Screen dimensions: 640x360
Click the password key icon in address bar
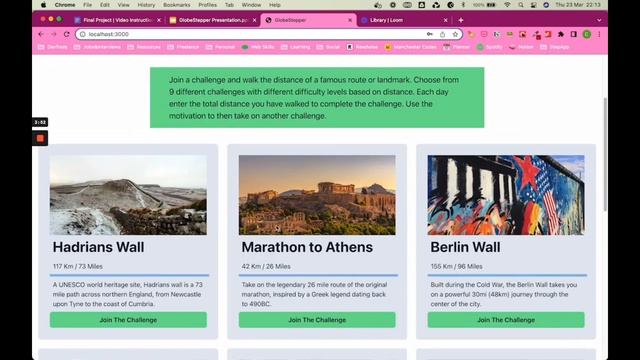point(430,34)
